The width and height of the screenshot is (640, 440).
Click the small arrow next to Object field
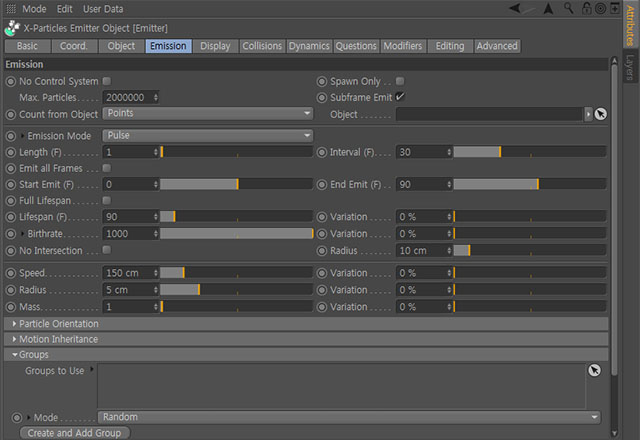588,114
